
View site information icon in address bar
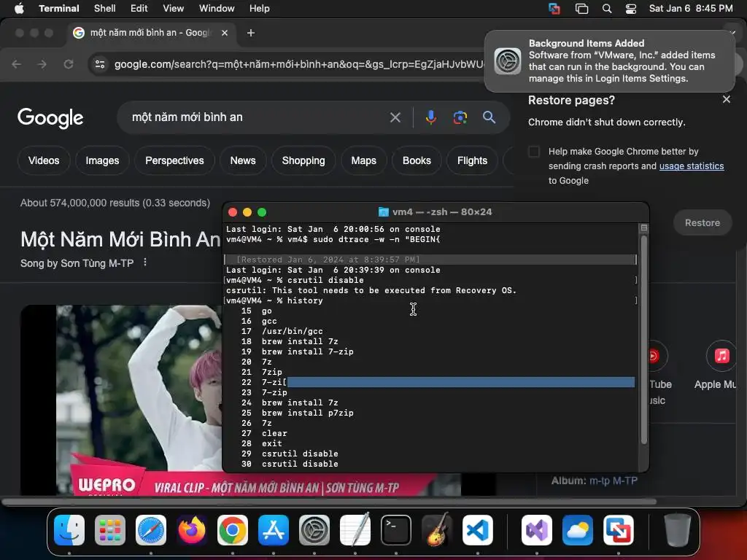pyautogui.click(x=100, y=64)
